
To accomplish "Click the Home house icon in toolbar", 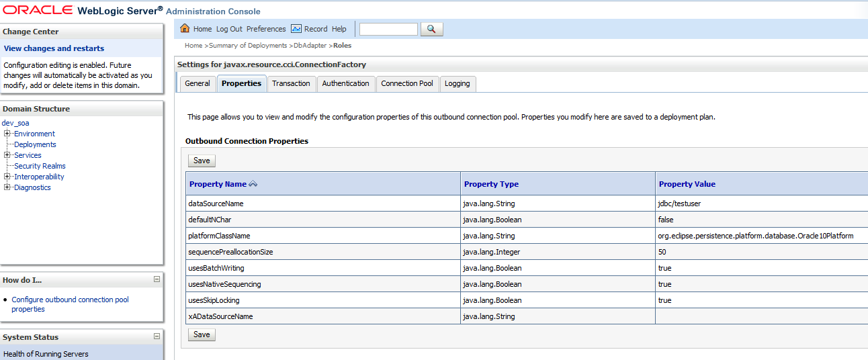I will click(x=185, y=29).
